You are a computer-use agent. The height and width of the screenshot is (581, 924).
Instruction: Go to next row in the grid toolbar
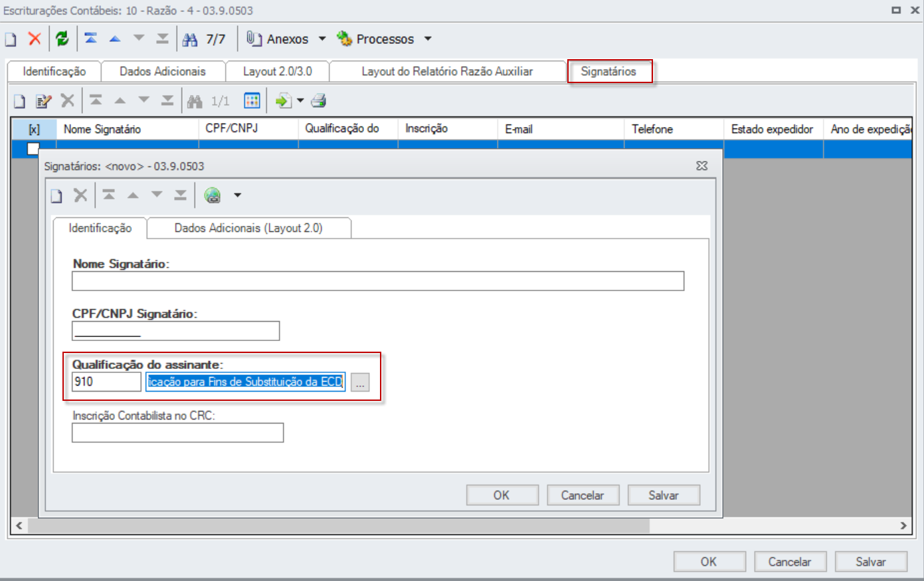coord(143,100)
